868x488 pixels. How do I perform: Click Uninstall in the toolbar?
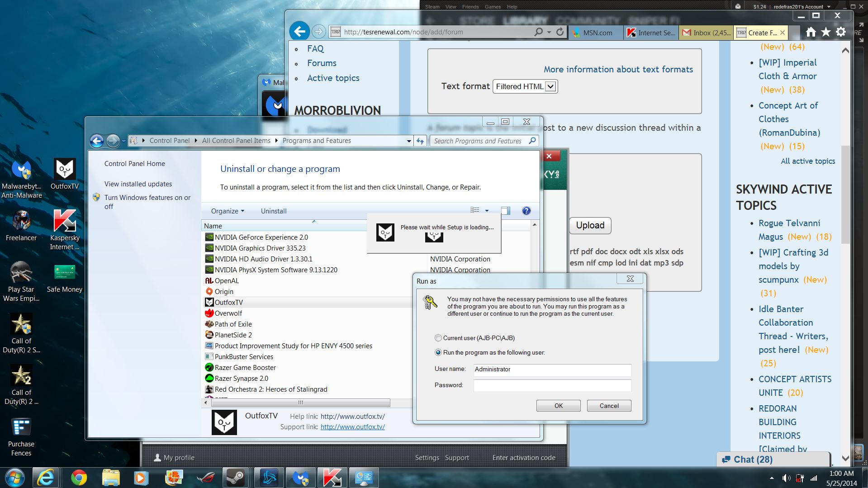click(274, 211)
